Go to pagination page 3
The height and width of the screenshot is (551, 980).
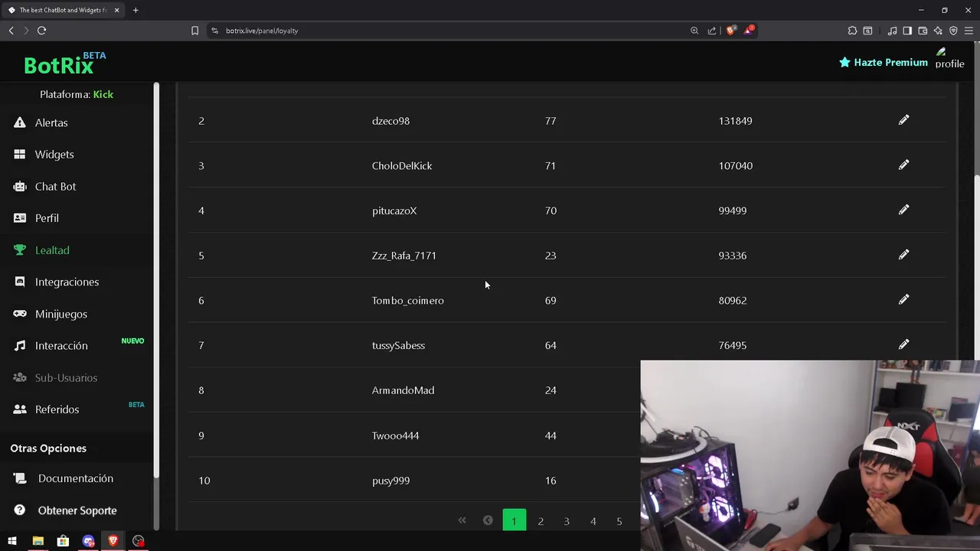point(567,521)
